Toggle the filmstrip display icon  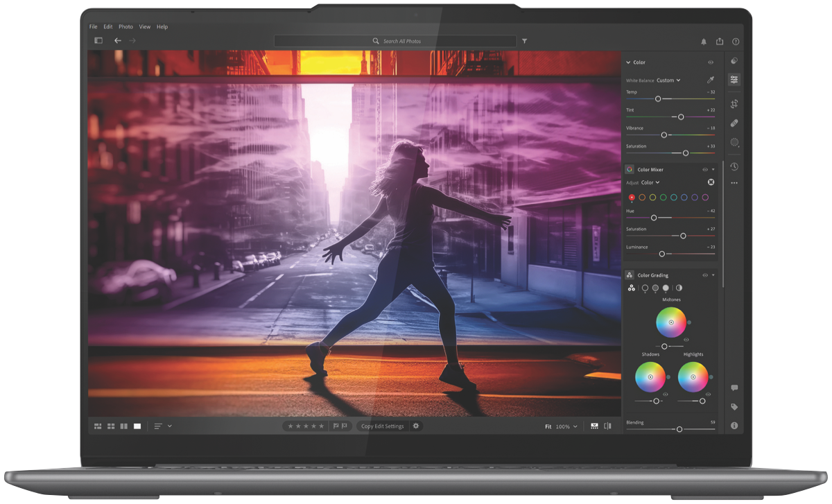(594, 426)
